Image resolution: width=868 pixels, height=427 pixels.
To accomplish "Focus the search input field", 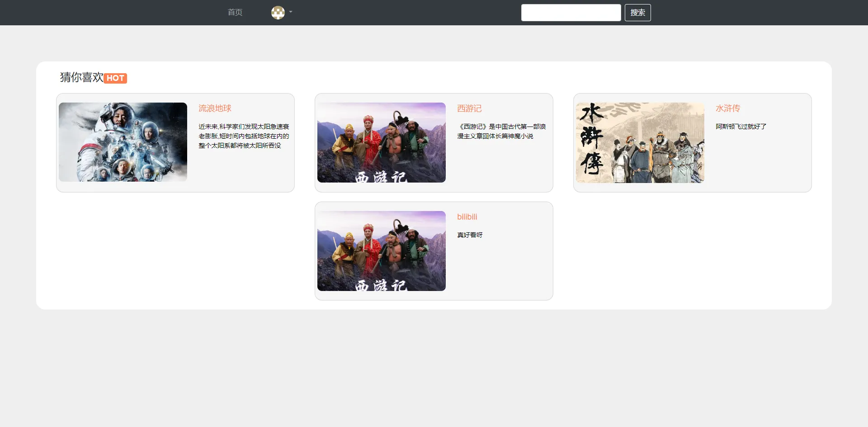I will tap(571, 13).
